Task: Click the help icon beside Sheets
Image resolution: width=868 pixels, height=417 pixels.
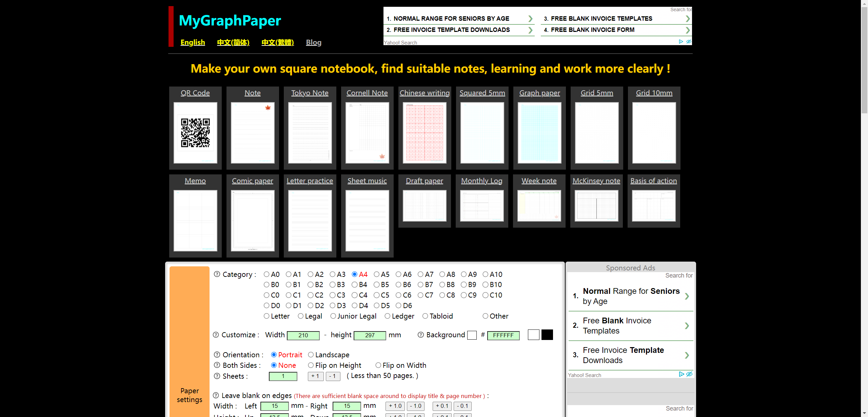Action: coord(217,376)
